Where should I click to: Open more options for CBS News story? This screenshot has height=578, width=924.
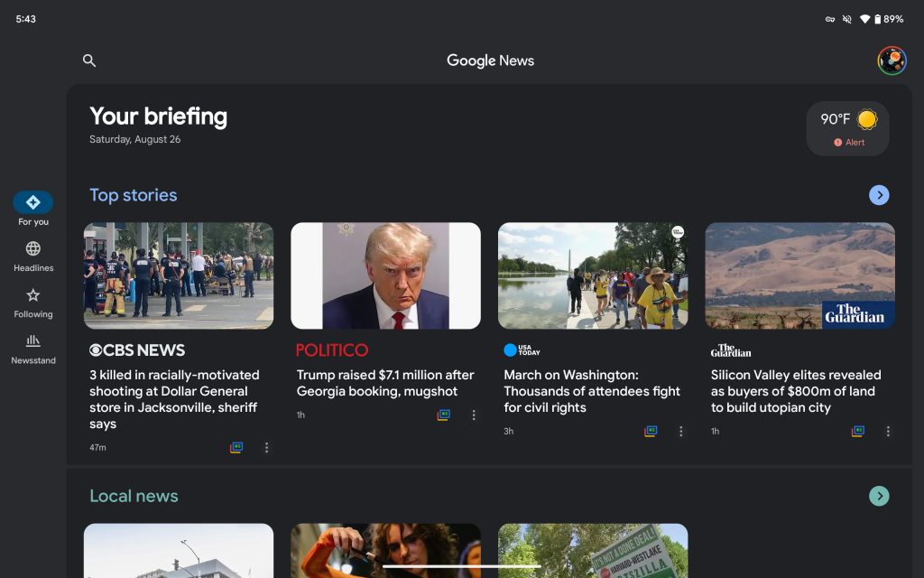tap(266, 447)
